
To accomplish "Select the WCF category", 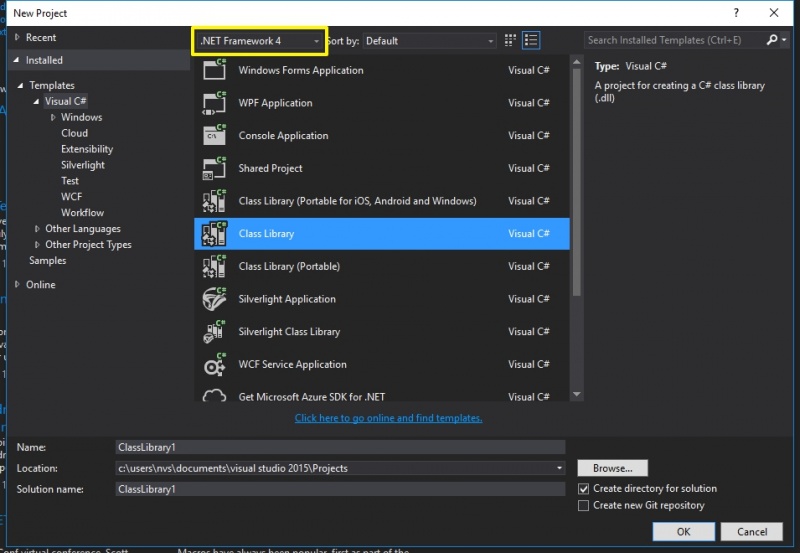I will tap(71, 196).
